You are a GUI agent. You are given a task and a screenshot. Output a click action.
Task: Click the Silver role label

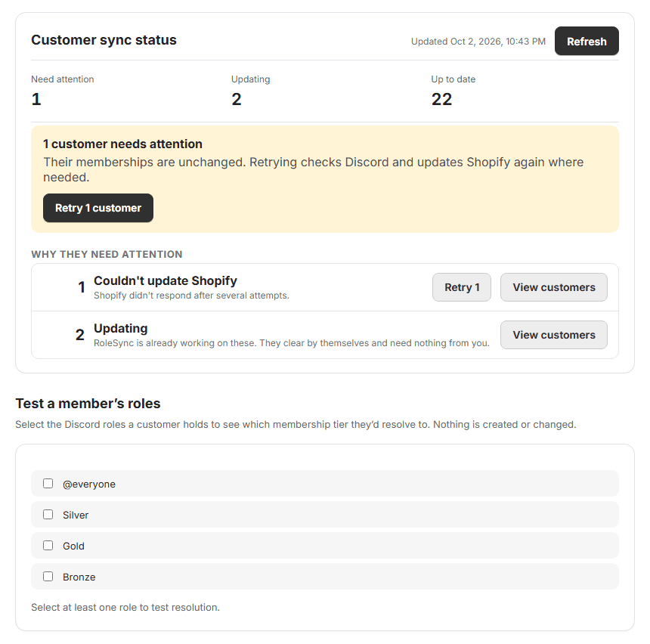[76, 515]
